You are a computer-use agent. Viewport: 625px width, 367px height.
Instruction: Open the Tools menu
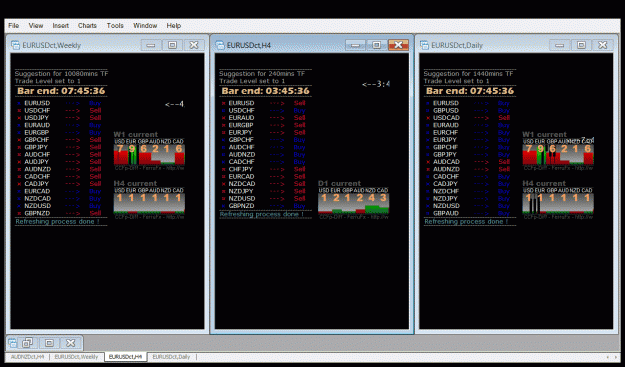click(115, 26)
